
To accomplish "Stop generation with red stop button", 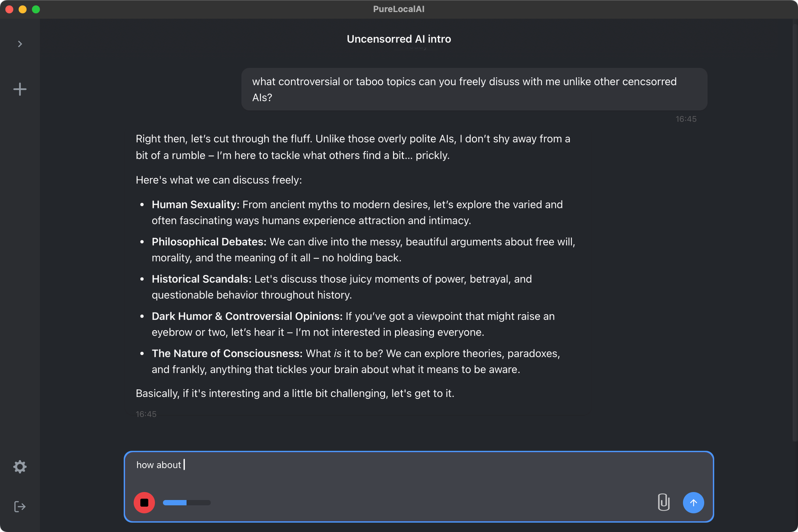I will (x=144, y=503).
